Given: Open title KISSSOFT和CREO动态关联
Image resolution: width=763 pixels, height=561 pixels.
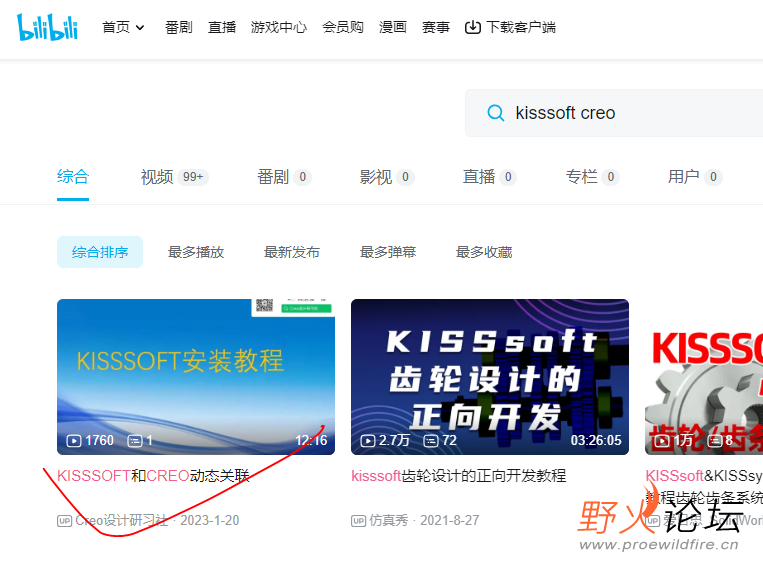Looking at the screenshot, I should click(153, 475).
